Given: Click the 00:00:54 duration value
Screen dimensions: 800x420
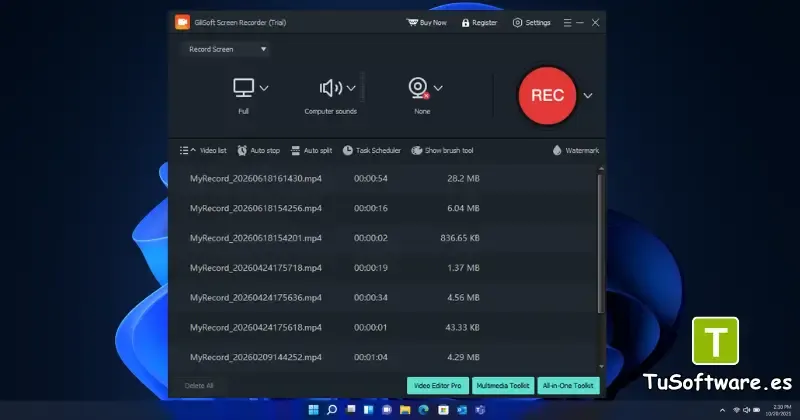Looking at the screenshot, I should coord(371,179).
